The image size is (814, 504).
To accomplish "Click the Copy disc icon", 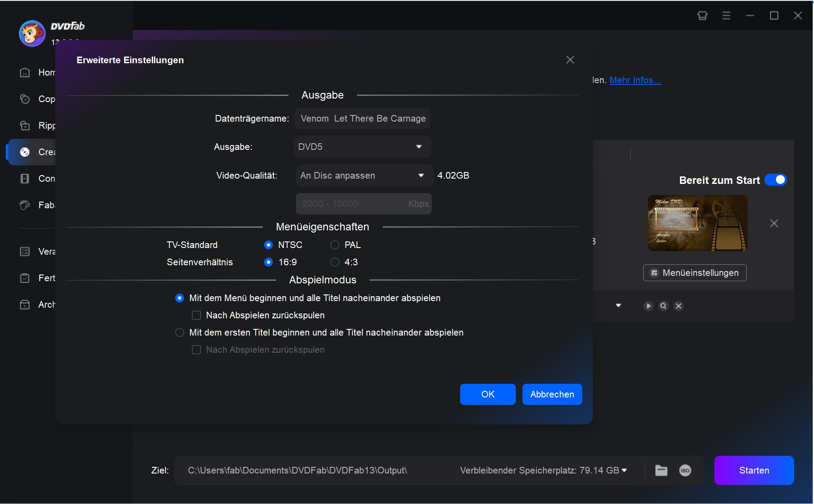I will click(25, 99).
